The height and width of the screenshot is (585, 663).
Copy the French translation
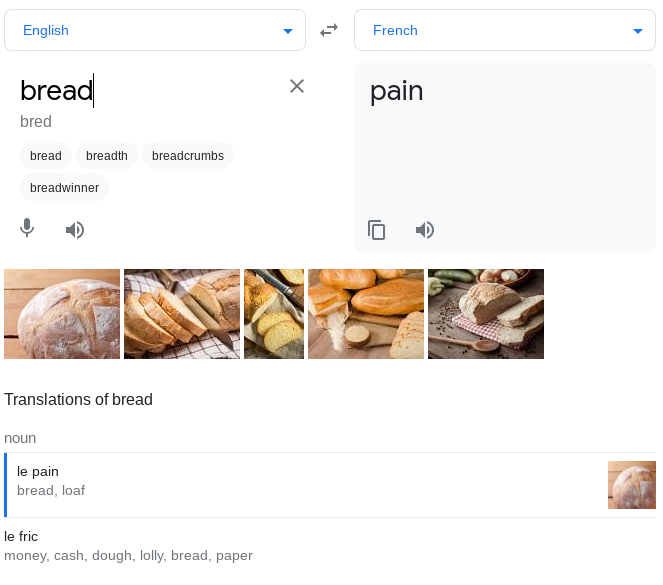pyautogui.click(x=377, y=230)
